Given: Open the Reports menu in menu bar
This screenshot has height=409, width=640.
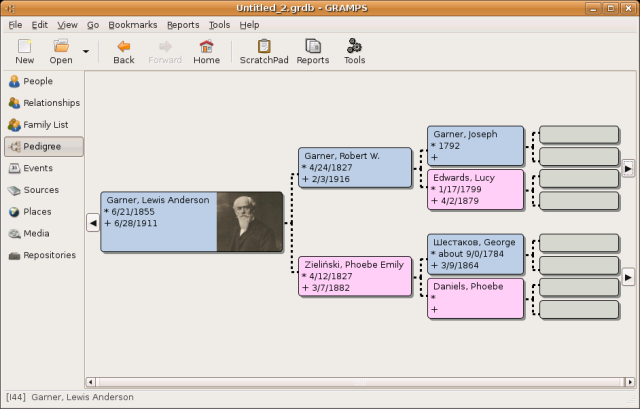Looking at the screenshot, I should 183,24.
